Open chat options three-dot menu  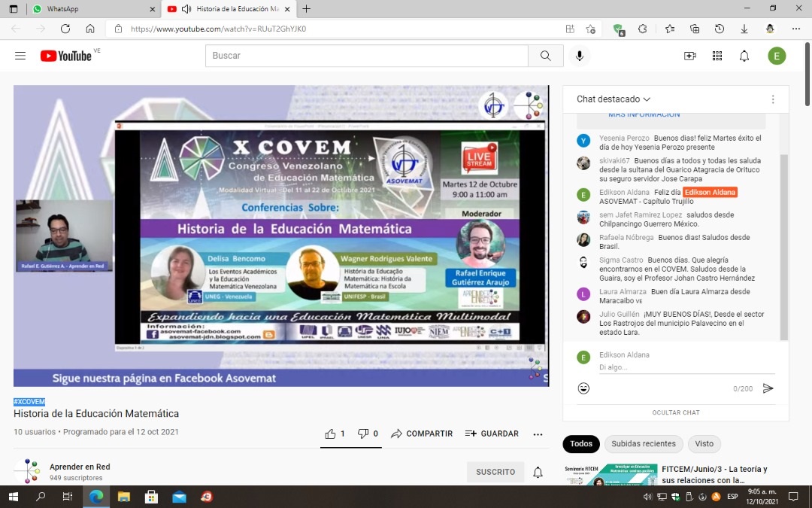[x=773, y=99]
